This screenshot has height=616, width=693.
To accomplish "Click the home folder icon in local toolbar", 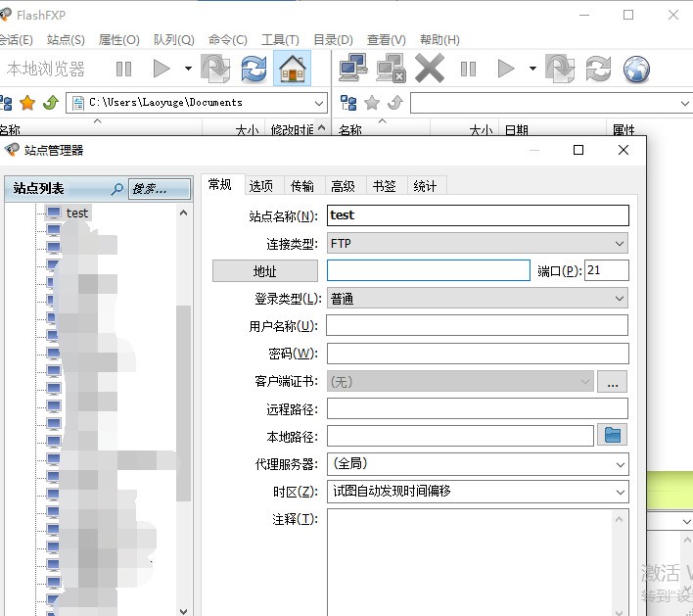I will (291, 69).
